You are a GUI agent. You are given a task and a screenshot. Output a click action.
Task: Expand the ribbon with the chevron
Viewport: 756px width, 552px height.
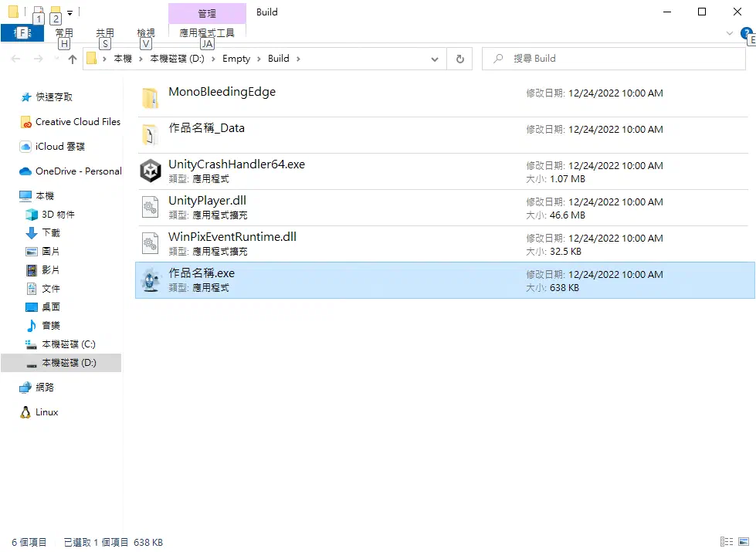click(x=730, y=33)
